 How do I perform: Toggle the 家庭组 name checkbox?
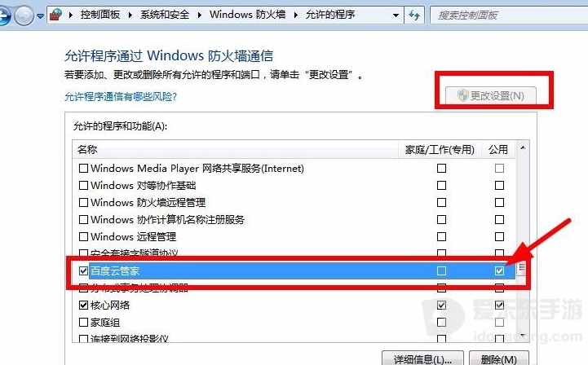click(x=84, y=323)
